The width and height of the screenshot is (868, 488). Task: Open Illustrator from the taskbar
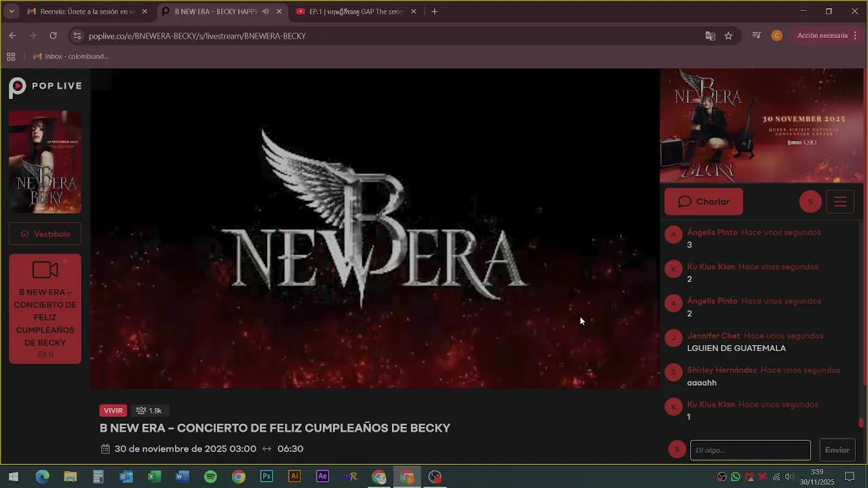pos(294,477)
